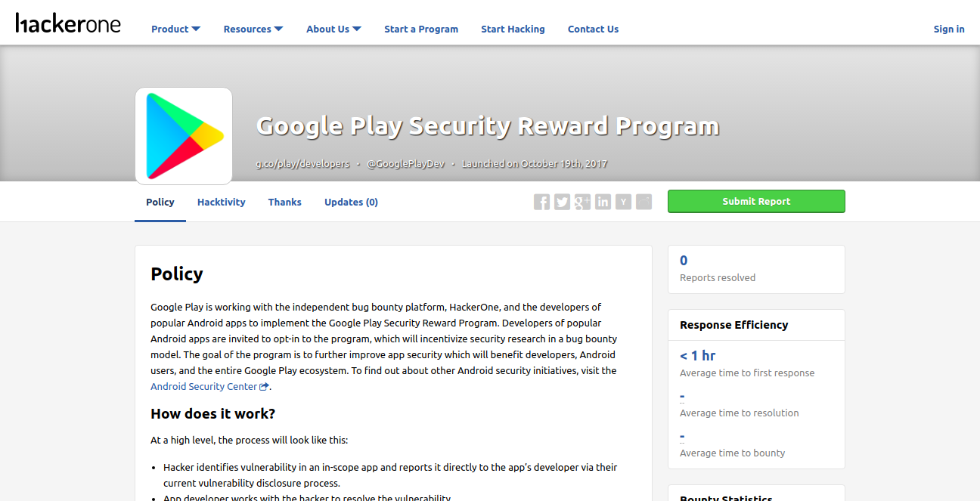
Task: Click 'Launched on October 19th, 2017' text
Action: [x=535, y=164]
